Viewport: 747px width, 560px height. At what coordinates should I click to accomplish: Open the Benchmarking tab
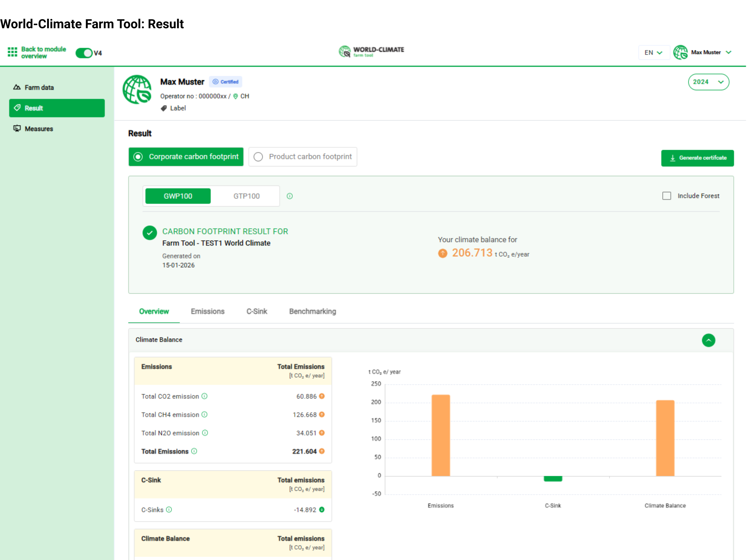click(x=312, y=311)
